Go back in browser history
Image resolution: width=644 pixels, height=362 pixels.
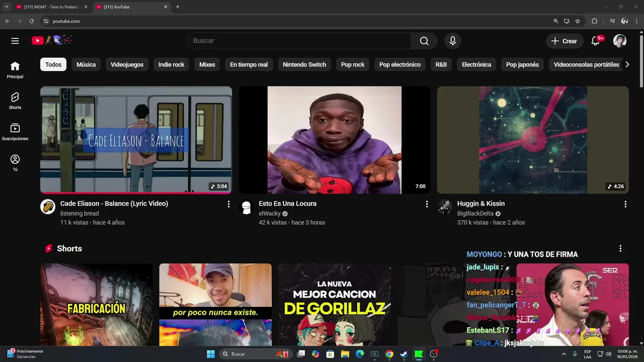point(7,21)
